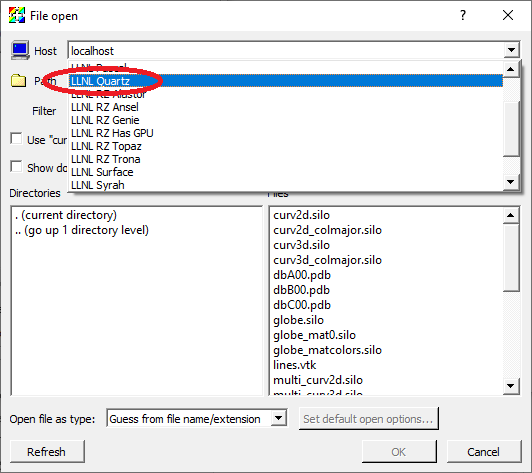Open the help question mark button
Image resolution: width=532 pixels, height=473 pixels.
click(463, 15)
